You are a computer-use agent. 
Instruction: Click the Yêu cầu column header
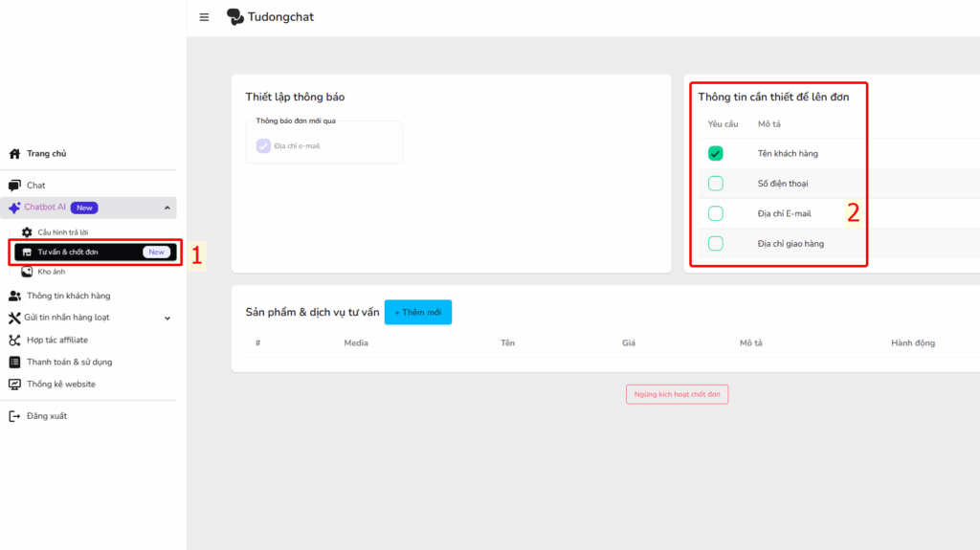723,124
